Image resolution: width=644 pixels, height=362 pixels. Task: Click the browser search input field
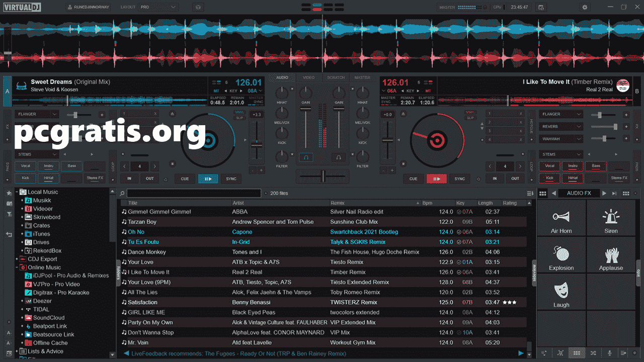pyautogui.click(x=194, y=193)
